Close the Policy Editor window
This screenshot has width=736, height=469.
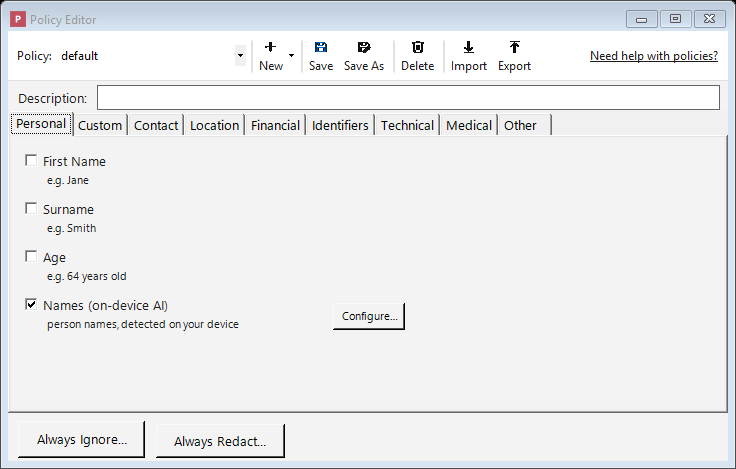[710, 19]
